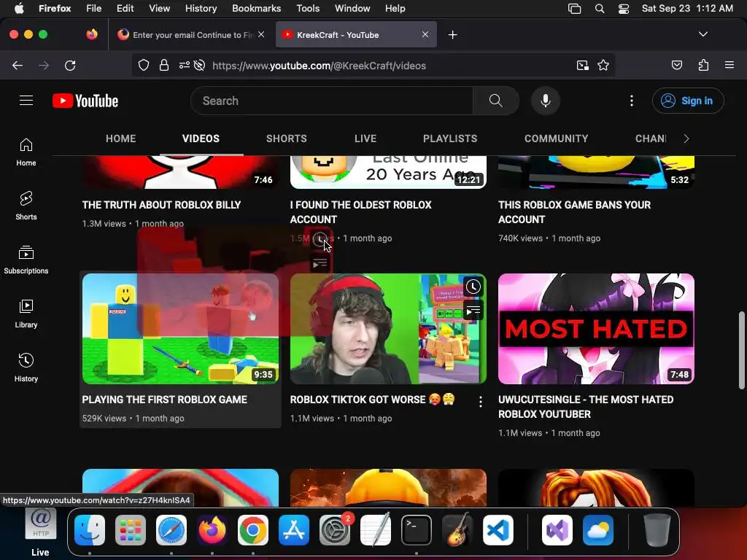This screenshot has height=560, width=747.
Task: Show site security lock information
Action: click(x=164, y=65)
